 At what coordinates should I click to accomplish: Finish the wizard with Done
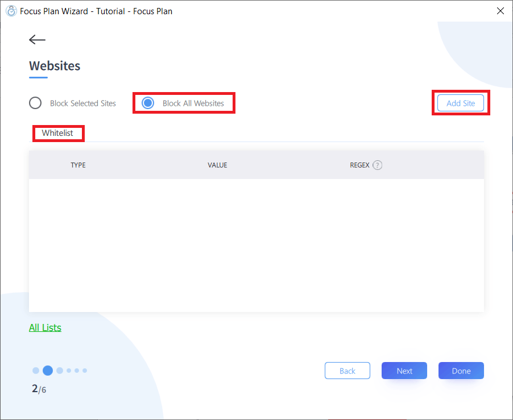point(461,370)
